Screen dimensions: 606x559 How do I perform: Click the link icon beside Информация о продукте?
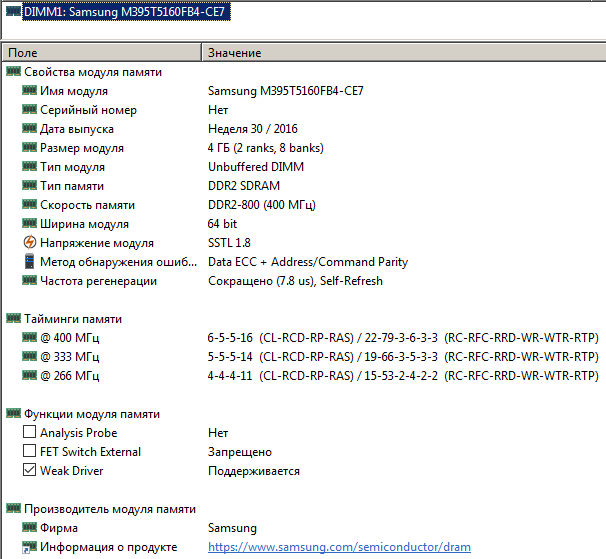click(29, 547)
